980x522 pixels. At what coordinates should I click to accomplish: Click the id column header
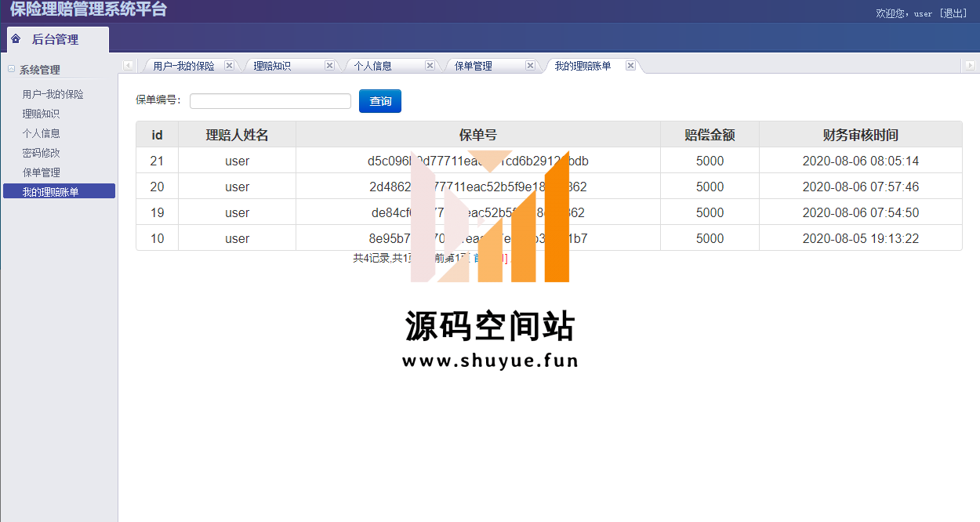(x=158, y=135)
